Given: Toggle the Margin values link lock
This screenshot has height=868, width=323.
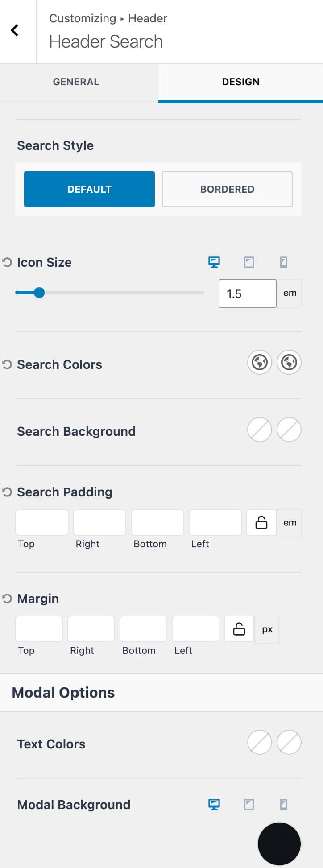Looking at the screenshot, I should click(x=239, y=629).
